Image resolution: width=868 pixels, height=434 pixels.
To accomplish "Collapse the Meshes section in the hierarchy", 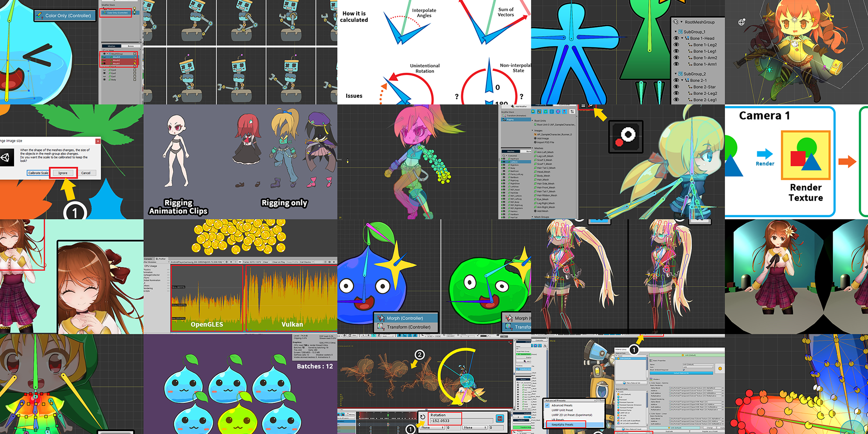I will 533,148.
